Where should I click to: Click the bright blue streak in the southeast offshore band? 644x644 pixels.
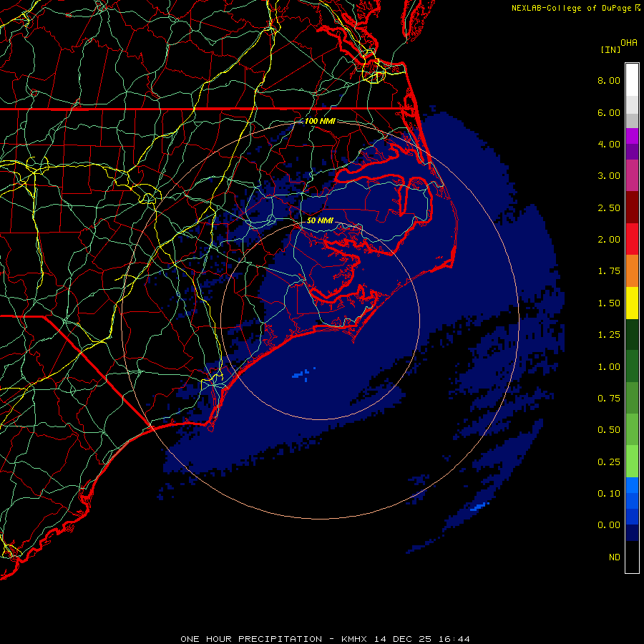pyautogui.click(x=479, y=507)
